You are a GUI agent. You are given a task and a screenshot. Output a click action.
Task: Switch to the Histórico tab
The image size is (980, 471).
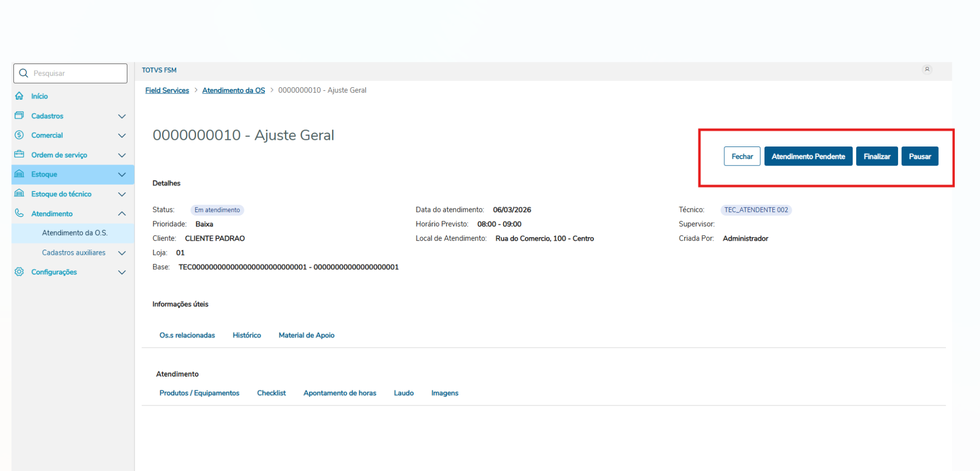click(247, 335)
